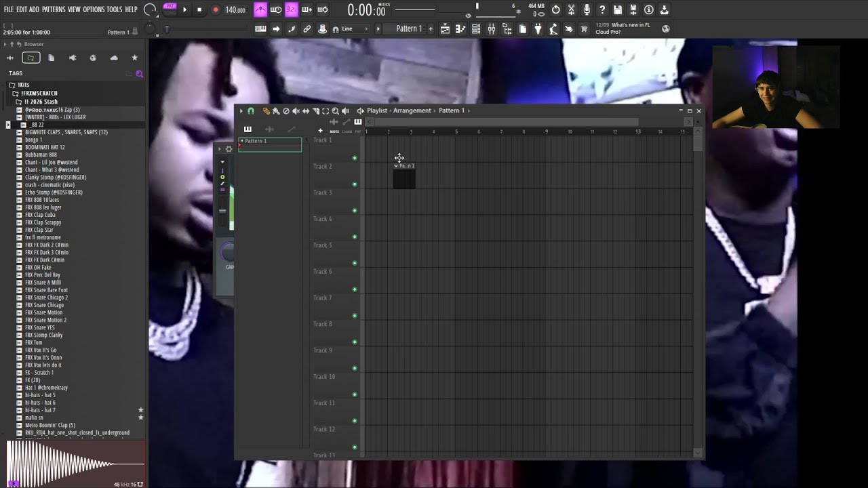The height and width of the screenshot is (488, 868).
Task: Click the save project floppy icon
Action: 618,9
